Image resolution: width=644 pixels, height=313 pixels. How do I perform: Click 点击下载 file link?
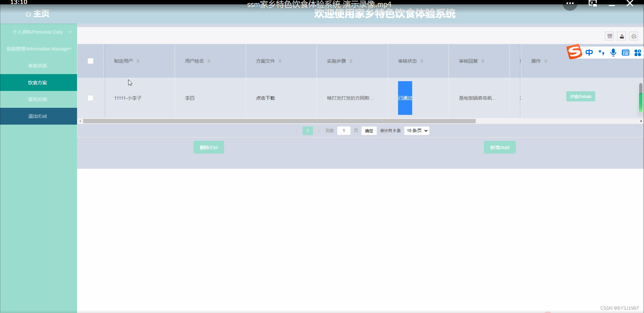(265, 98)
